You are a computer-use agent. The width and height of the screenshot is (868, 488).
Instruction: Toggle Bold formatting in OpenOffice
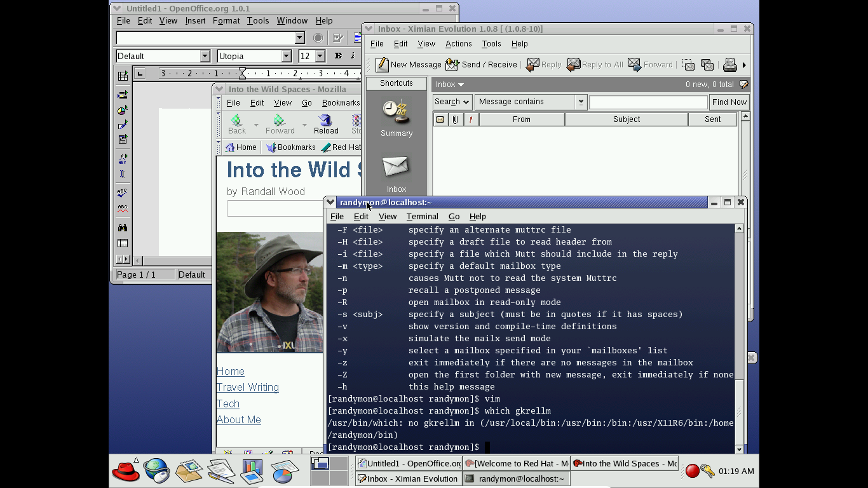point(338,56)
